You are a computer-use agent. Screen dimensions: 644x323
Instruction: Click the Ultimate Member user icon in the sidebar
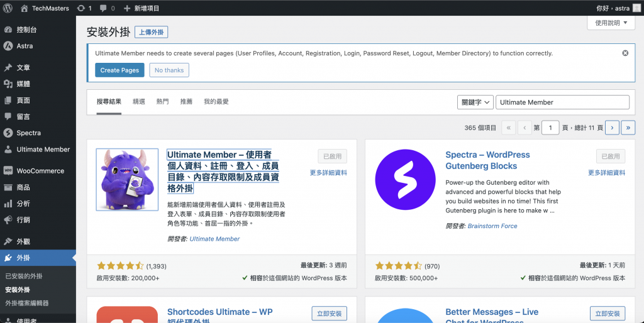point(8,150)
